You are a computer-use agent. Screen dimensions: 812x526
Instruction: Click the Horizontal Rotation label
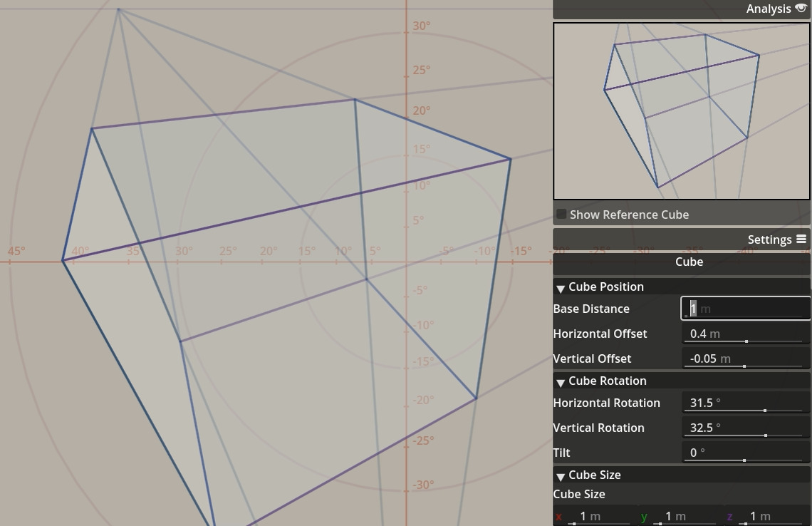point(606,403)
